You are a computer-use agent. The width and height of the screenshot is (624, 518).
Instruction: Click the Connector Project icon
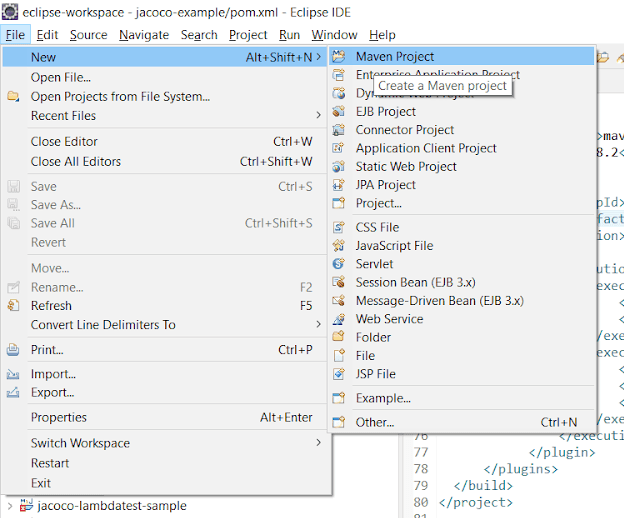click(339, 130)
